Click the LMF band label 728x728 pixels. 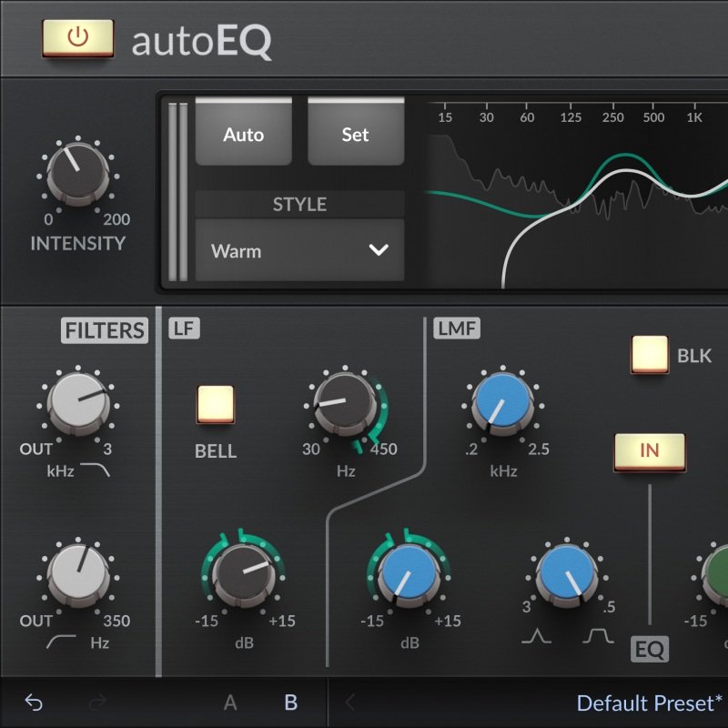pos(457,329)
